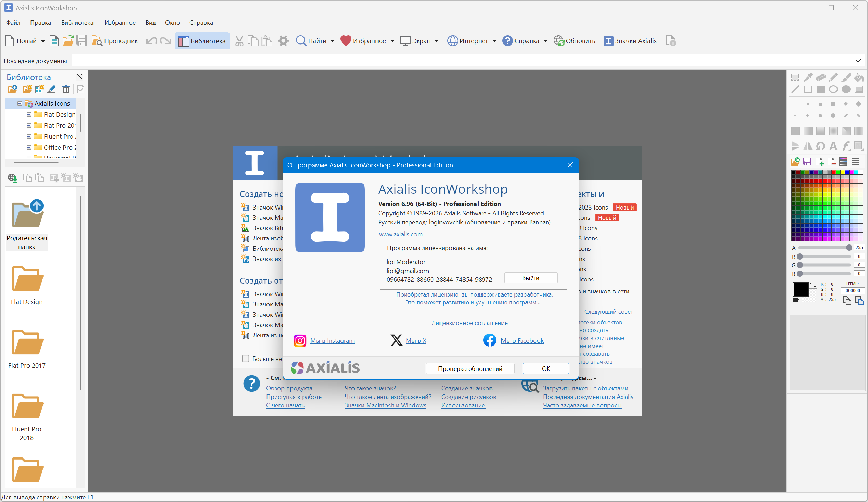Click the Обновить globe refresh icon
Viewport: 868px width, 502px height.
pos(558,41)
